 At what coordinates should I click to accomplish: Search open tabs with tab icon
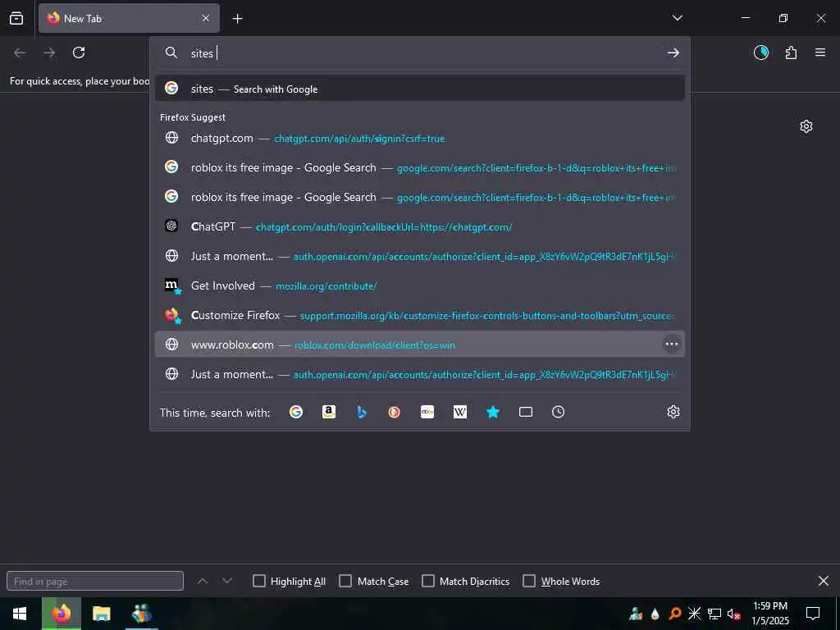click(x=526, y=412)
